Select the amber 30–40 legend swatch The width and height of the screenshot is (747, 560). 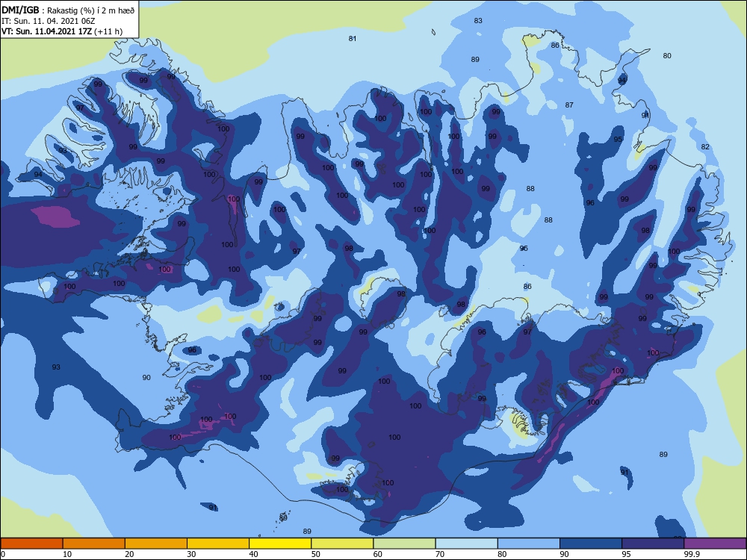(218, 544)
